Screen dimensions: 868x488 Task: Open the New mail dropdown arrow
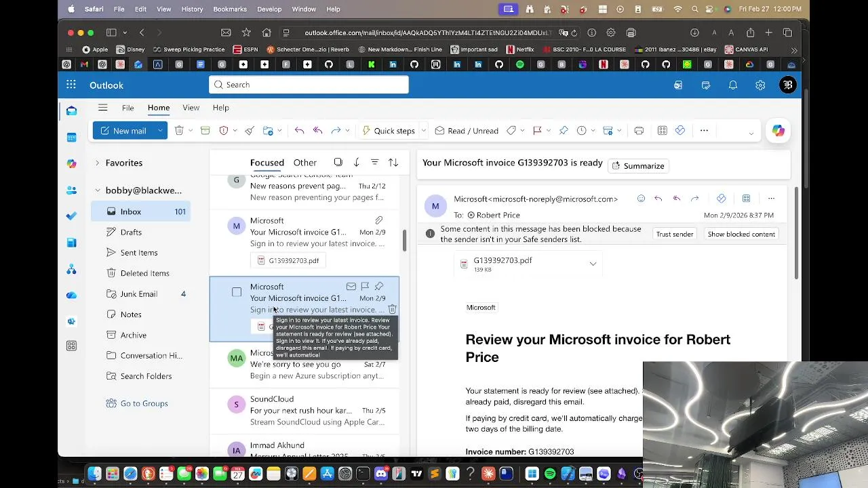point(160,131)
